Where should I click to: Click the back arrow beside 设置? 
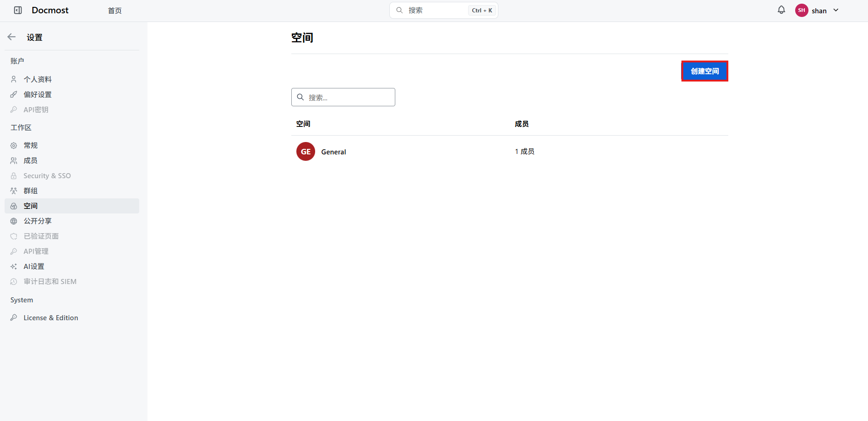12,37
